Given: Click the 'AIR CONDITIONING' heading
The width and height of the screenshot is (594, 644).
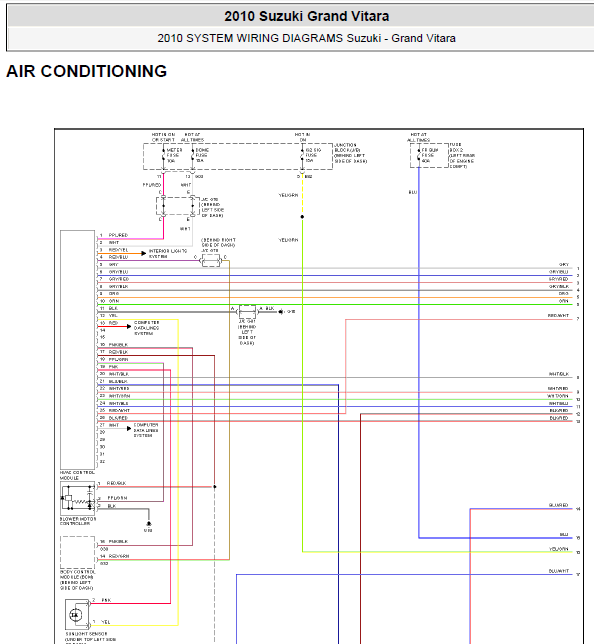Looking at the screenshot, I should (87, 71).
